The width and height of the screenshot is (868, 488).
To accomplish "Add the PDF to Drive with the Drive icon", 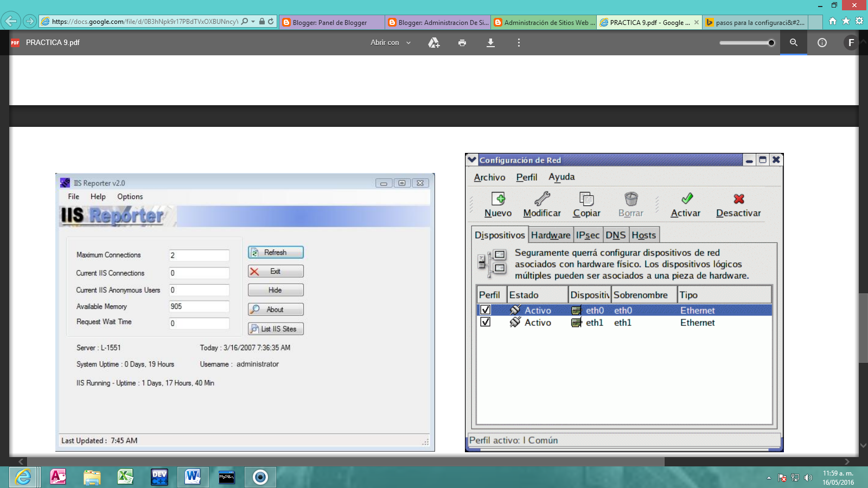I will click(x=433, y=42).
